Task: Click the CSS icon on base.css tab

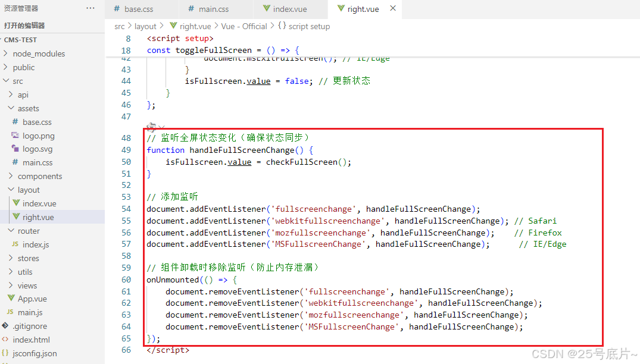Action: click(x=117, y=8)
